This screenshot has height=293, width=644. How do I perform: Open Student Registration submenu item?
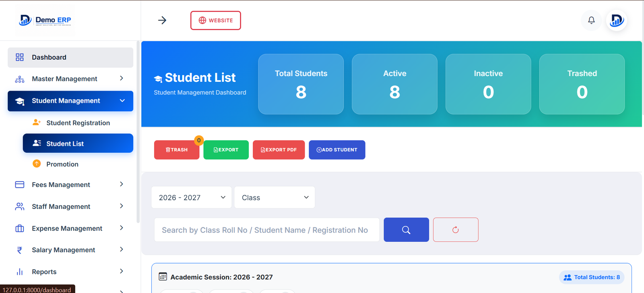[x=78, y=123]
